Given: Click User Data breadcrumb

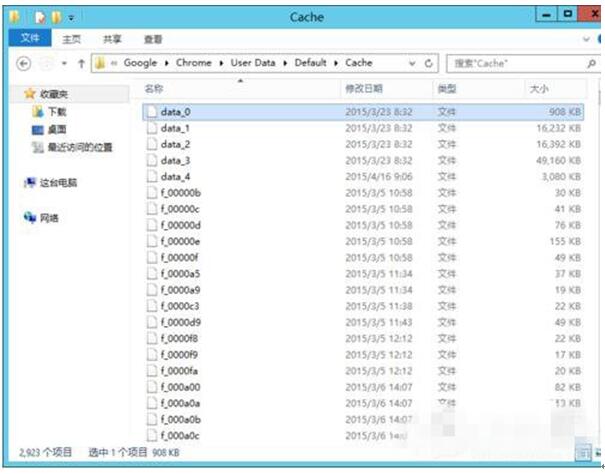Looking at the screenshot, I should click(x=253, y=63).
